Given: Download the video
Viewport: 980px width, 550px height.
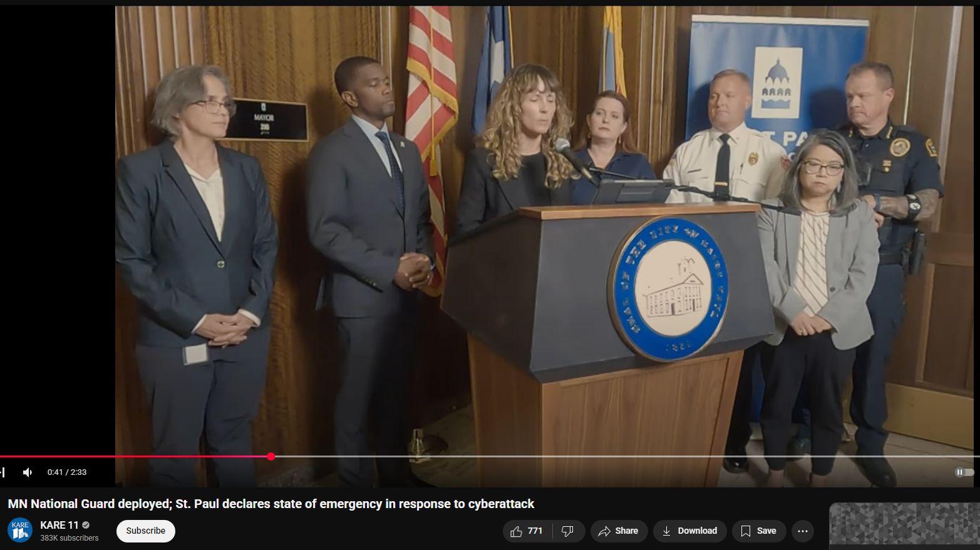Looking at the screenshot, I should pyautogui.click(x=689, y=531).
